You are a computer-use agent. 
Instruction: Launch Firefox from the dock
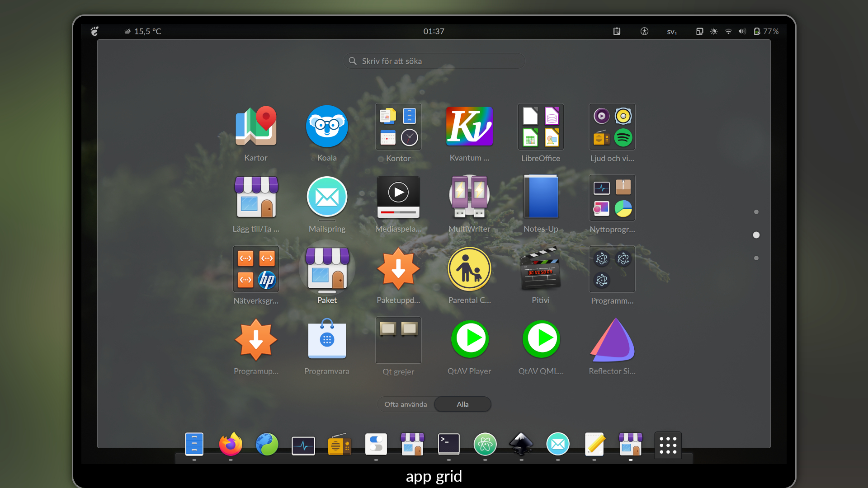pos(231,444)
